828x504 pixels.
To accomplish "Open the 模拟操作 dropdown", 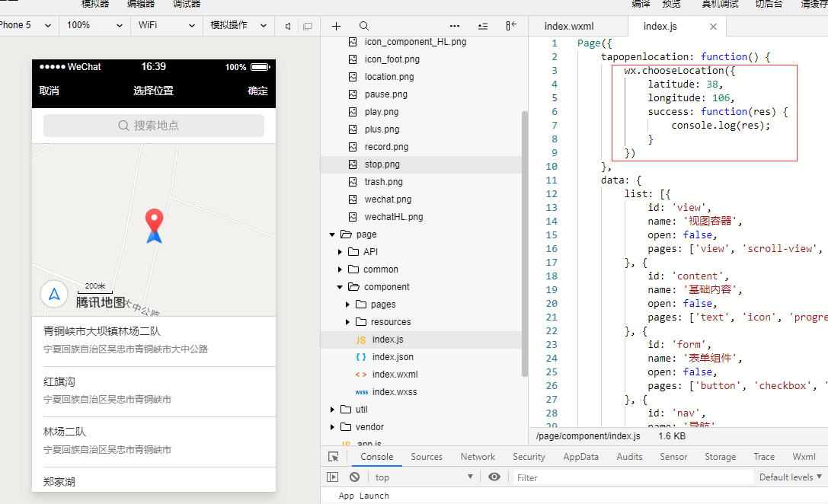I will coord(238,25).
